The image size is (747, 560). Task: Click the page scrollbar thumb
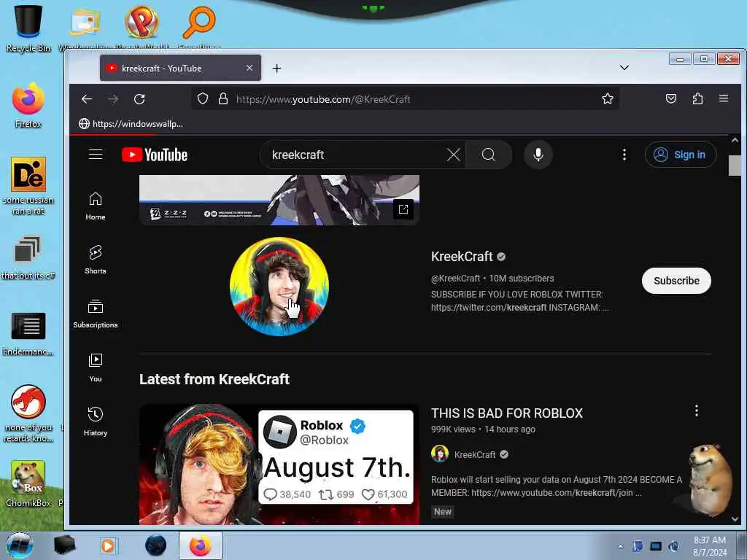click(735, 166)
